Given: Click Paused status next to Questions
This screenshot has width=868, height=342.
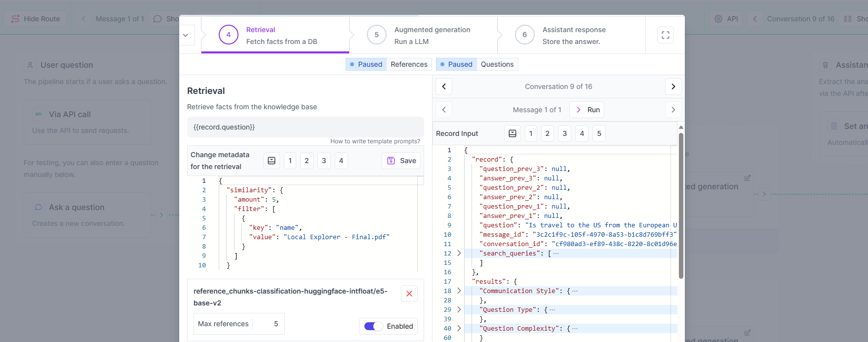Looking at the screenshot, I should tap(456, 64).
